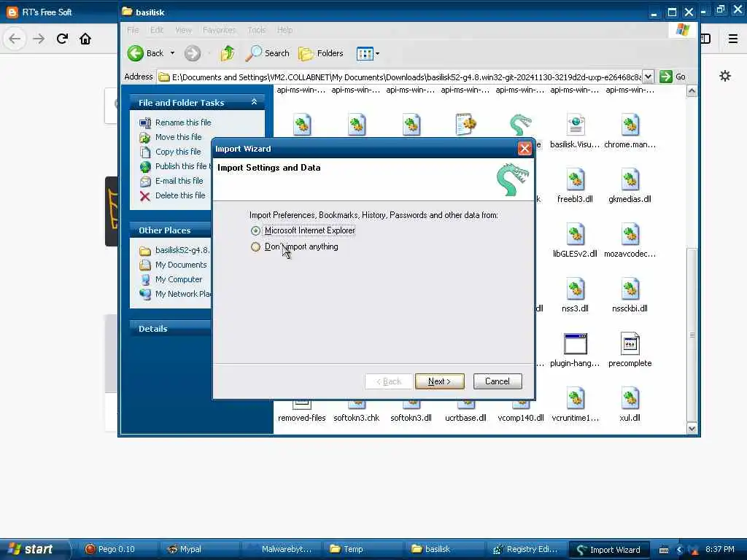The image size is (747, 560).
Task: Click Delete this file
Action: [x=180, y=195]
